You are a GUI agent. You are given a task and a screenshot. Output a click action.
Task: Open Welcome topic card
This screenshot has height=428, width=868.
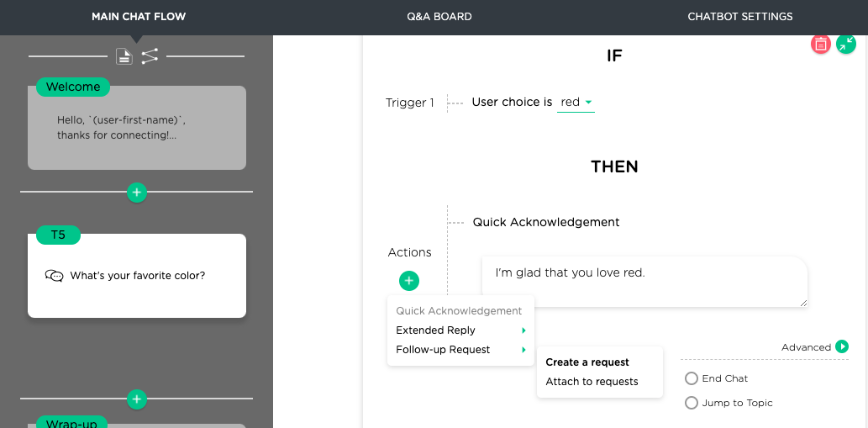coord(137,127)
